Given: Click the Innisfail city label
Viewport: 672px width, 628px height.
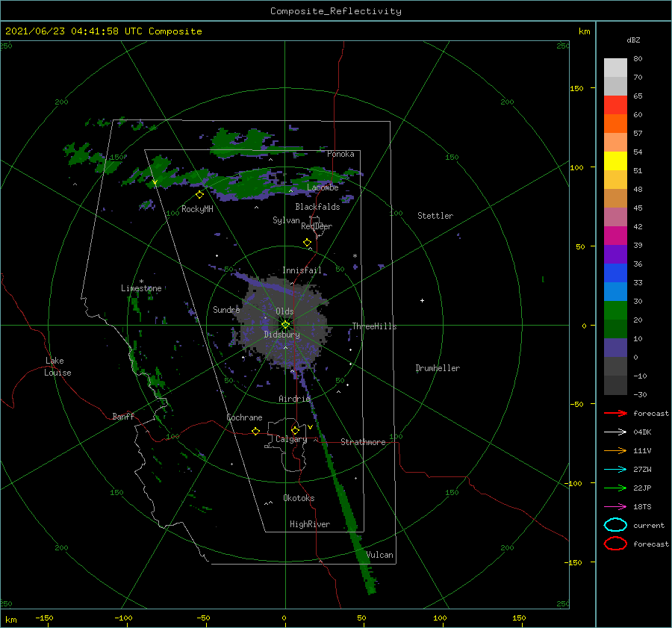Looking at the screenshot, I should pyautogui.click(x=302, y=270).
